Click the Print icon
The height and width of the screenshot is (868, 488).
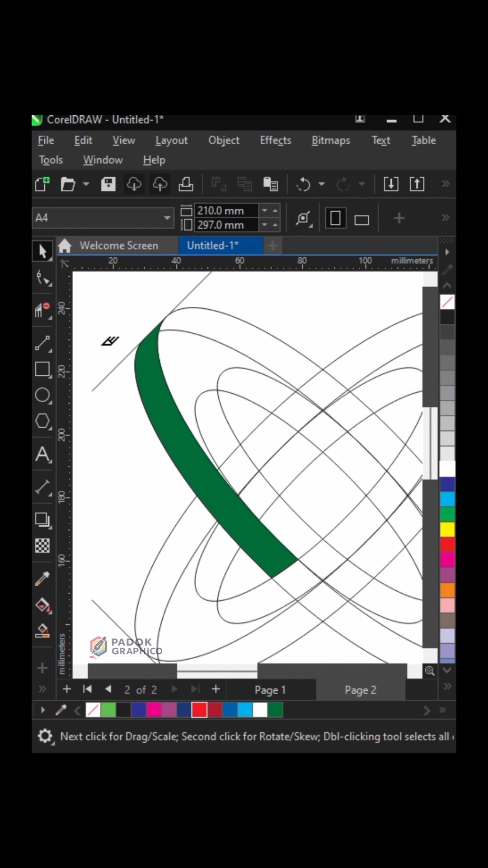186,184
